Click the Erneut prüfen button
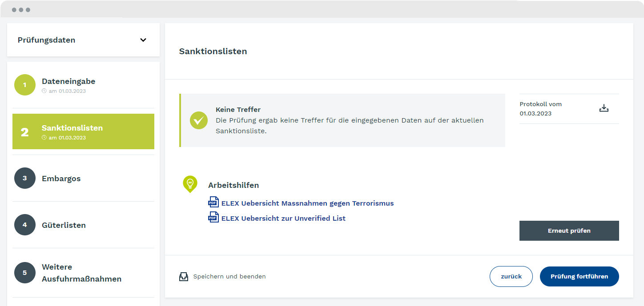This screenshot has height=306, width=644. click(x=569, y=230)
